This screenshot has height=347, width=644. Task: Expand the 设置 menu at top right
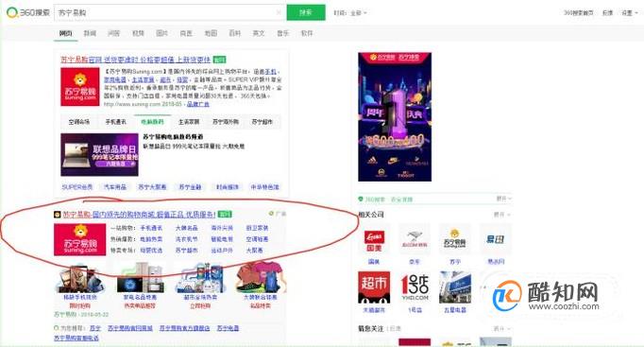pos(629,12)
